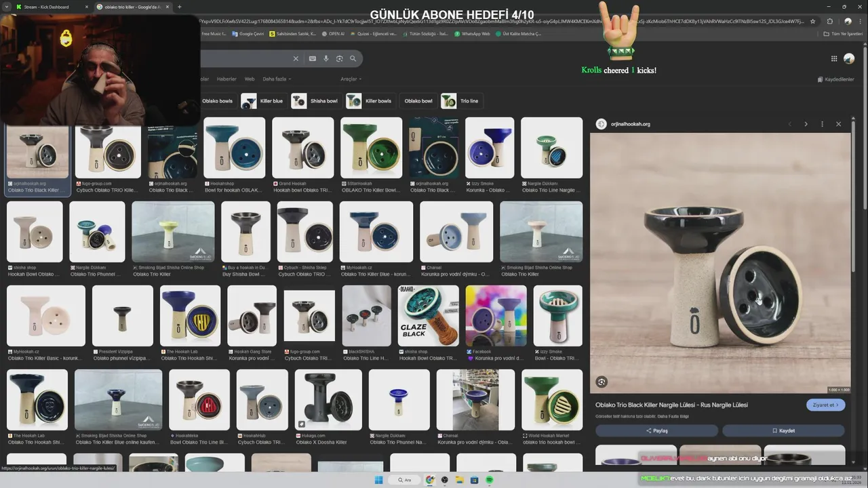Close the image preview panel
This screenshot has width=868, height=488.
(838, 124)
